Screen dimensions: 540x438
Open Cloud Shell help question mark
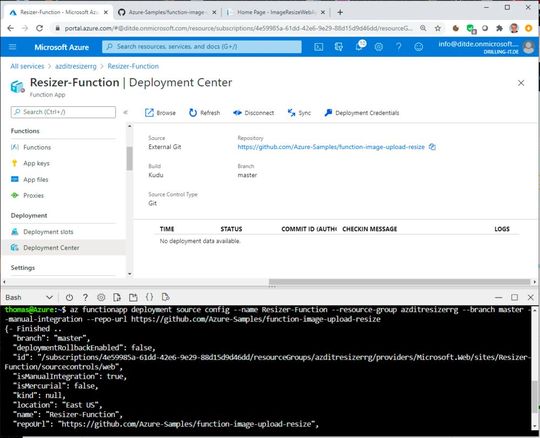tap(85, 297)
